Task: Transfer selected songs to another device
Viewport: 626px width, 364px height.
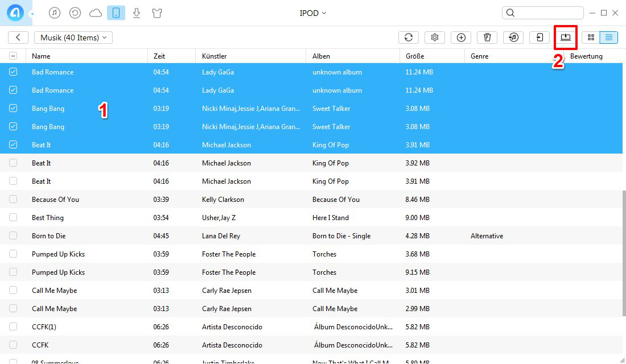Action: 539,38
